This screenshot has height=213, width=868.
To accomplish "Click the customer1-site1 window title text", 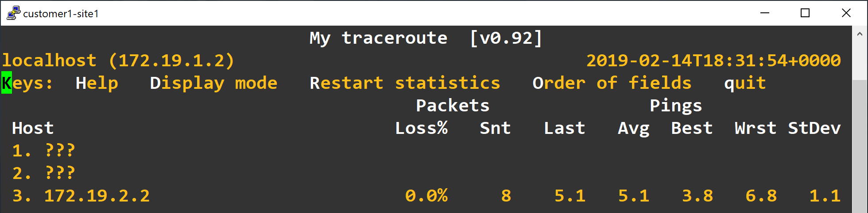I will [x=61, y=14].
